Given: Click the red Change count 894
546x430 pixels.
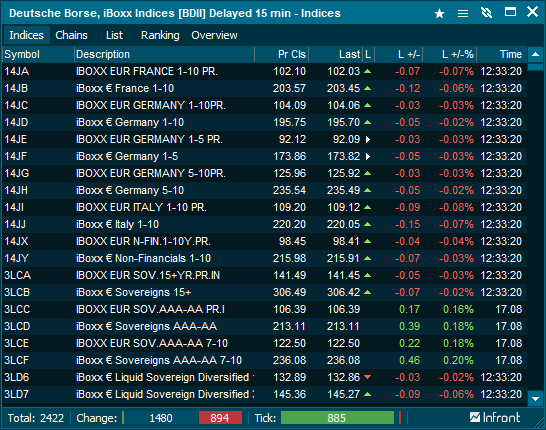Looking at the screenshot, I should tap(220, 417).
